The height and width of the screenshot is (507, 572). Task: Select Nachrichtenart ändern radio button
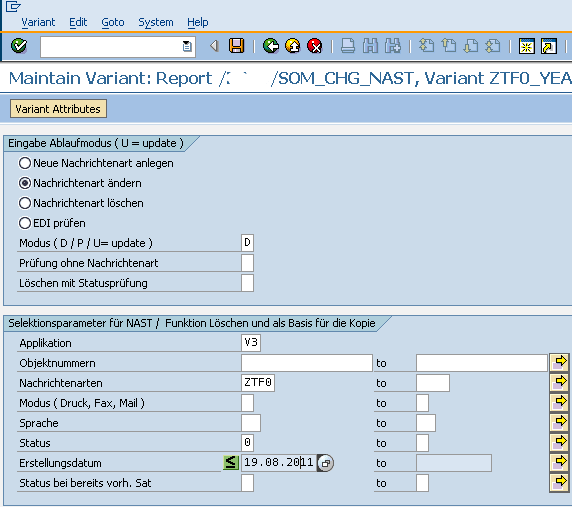pyautogui.click(x=25, y=183)
